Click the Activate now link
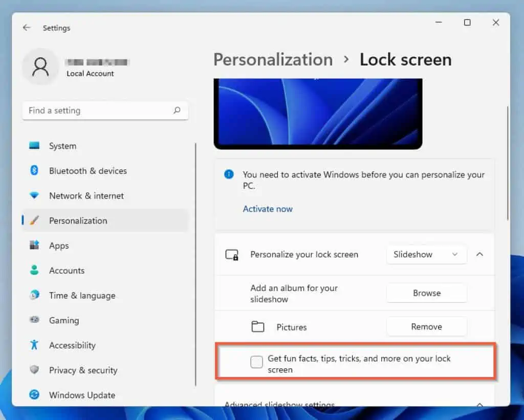 [x=268, y=209]
